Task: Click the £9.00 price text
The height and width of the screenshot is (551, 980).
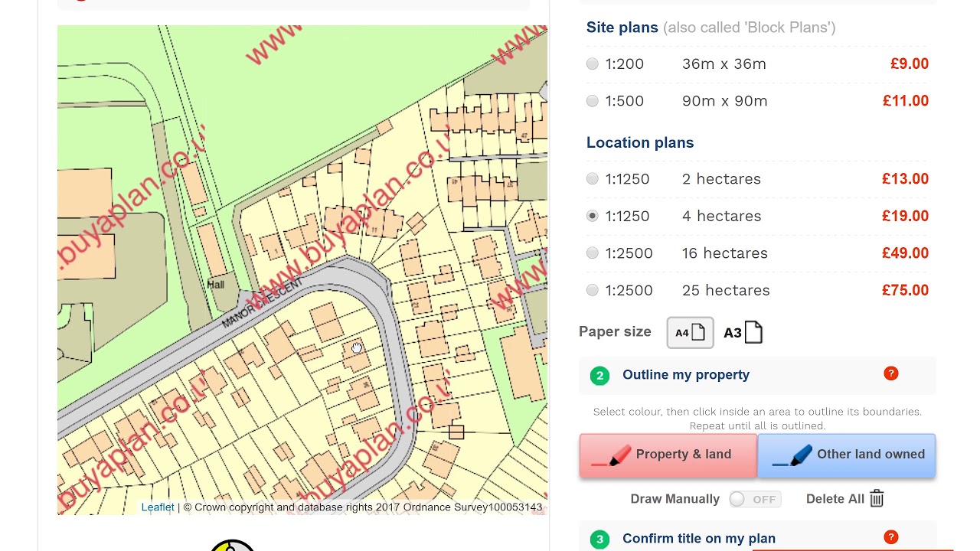Action: click(909, 64)
